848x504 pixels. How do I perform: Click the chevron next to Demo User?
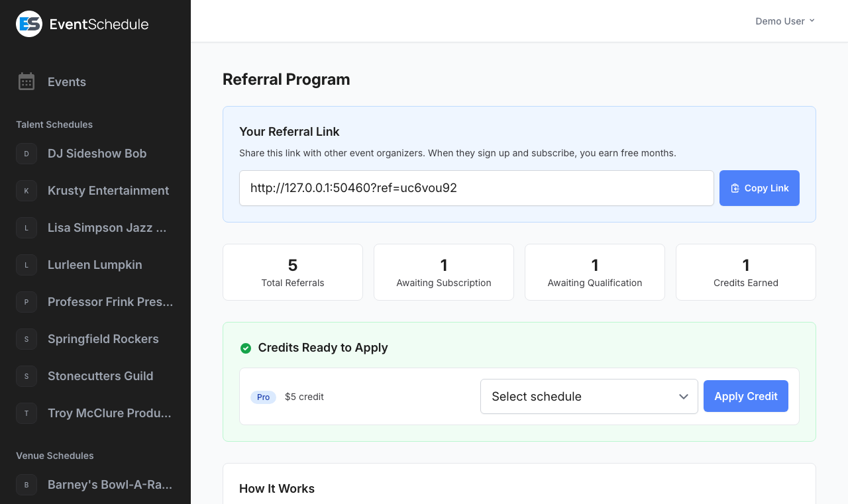[x=812, y=21]
